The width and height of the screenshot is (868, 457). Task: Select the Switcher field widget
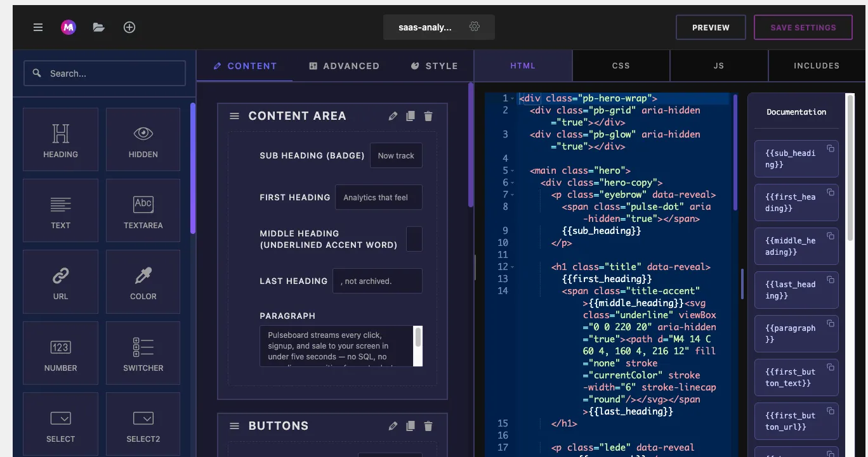143,353
